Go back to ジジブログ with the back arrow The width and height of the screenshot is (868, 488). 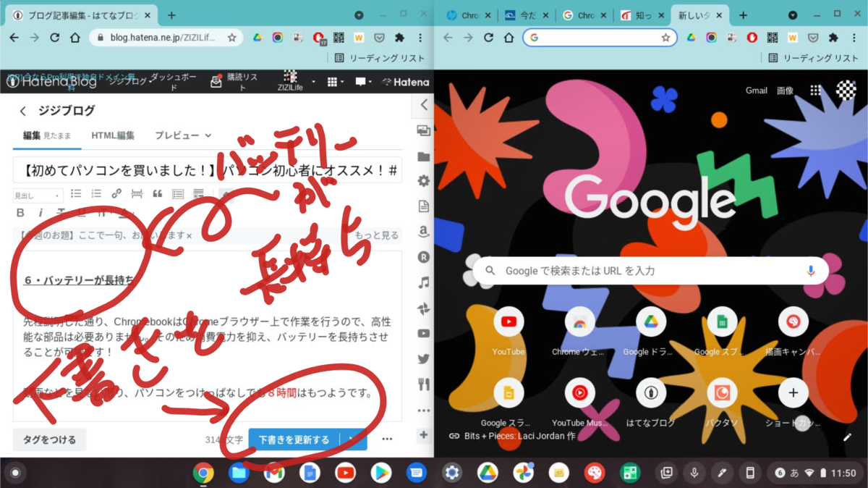(x=23, y=111)
